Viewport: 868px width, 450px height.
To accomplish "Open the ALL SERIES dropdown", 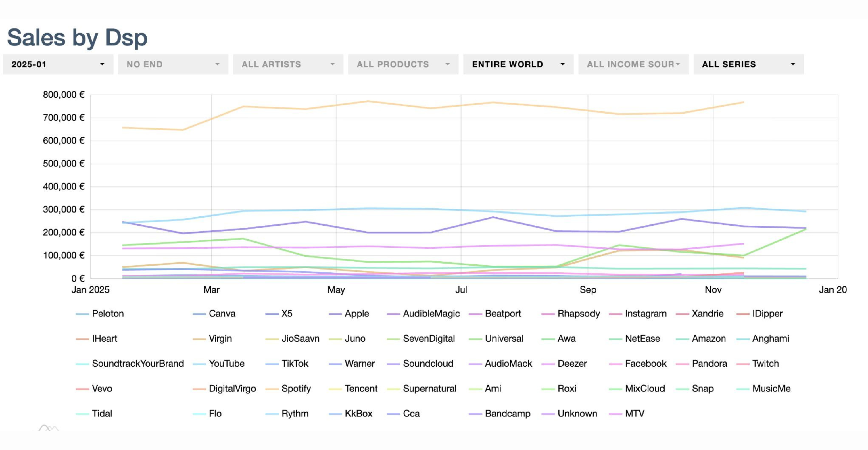I will pyautogui.click(x=748, y=64).
